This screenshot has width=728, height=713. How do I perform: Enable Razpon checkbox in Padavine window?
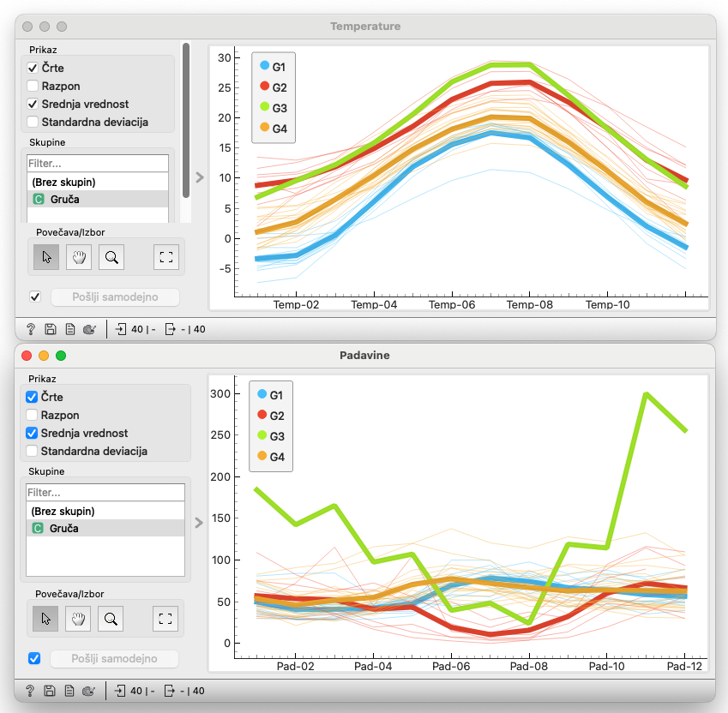point(33,416)
